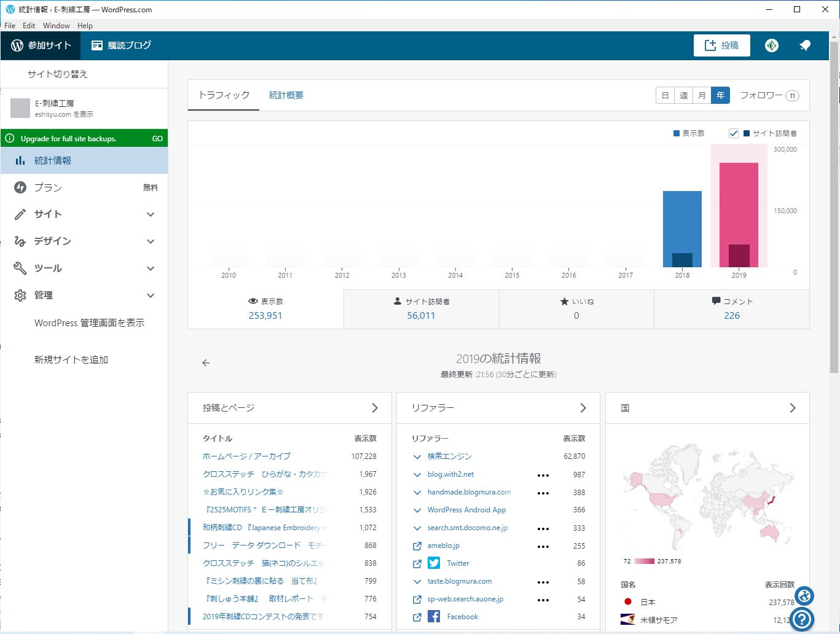Click 新規サイトを追加 link

point(71,360)
